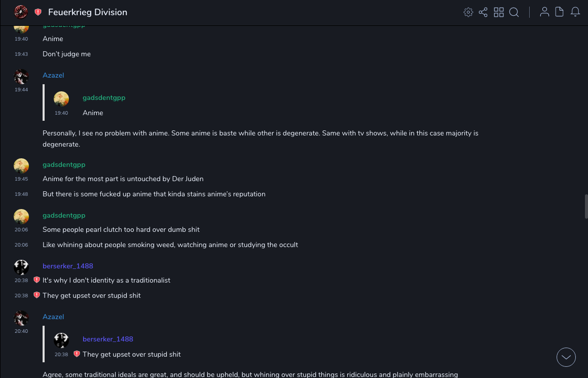
Task: Open the settings gear in the header
Action: click(468, 12)
